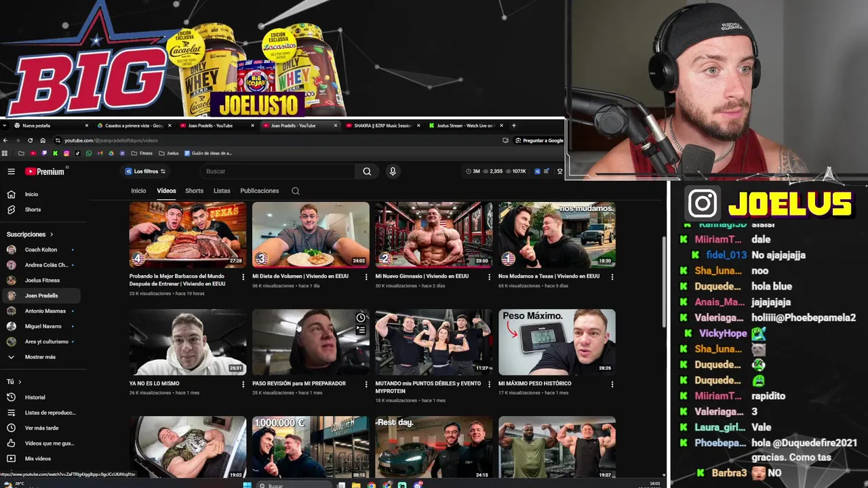The height and width of the screenshot is (488, 868).
Task: Reload the page in the browser
Action: click(30, 140)
